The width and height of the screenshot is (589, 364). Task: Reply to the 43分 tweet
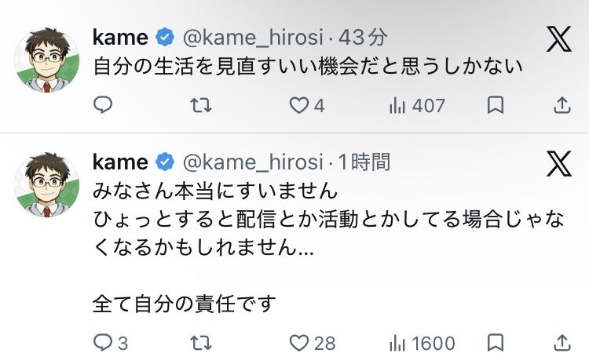103,104
